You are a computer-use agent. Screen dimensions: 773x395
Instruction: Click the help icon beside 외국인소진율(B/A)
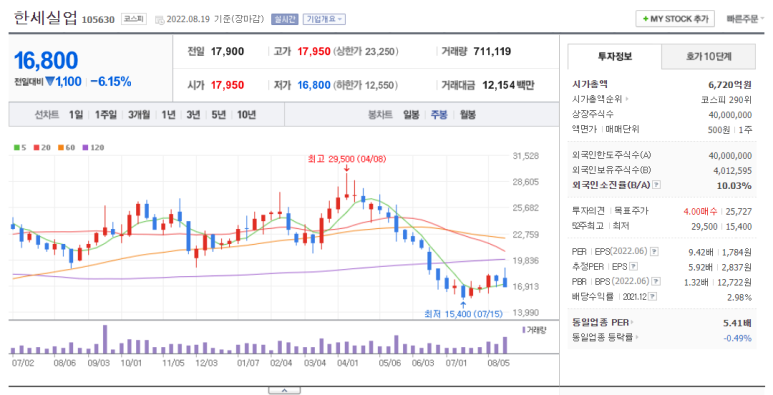click(x=657, y=185)
